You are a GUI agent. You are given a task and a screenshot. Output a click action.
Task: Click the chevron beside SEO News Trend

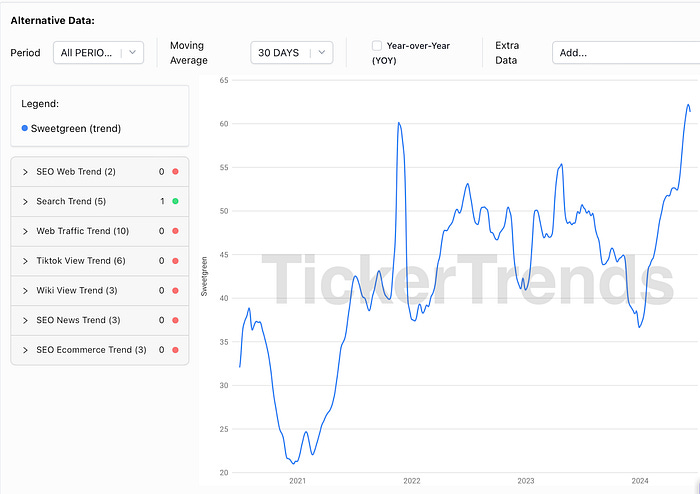25,320
